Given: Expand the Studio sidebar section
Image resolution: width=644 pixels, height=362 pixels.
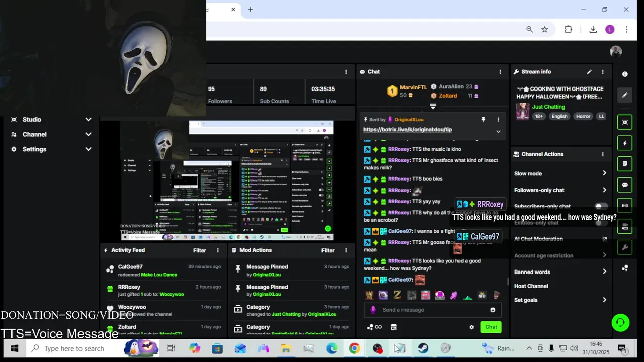Looking at the screenshot, I should (88, 120).
